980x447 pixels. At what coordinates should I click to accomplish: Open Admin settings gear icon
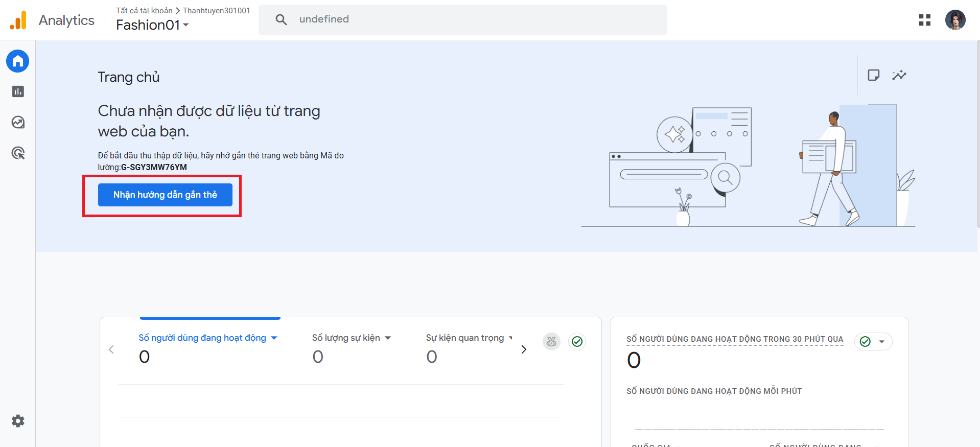pos(18,421)
